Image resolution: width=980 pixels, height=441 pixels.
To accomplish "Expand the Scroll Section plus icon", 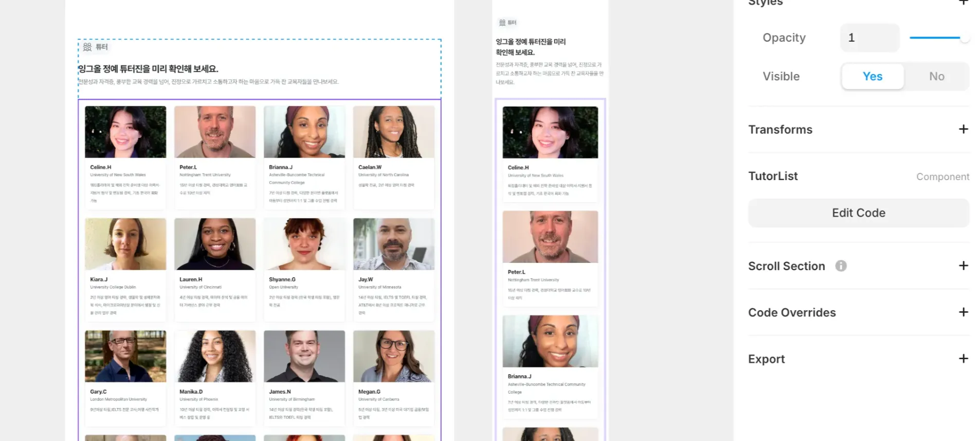I will [963, 266].
